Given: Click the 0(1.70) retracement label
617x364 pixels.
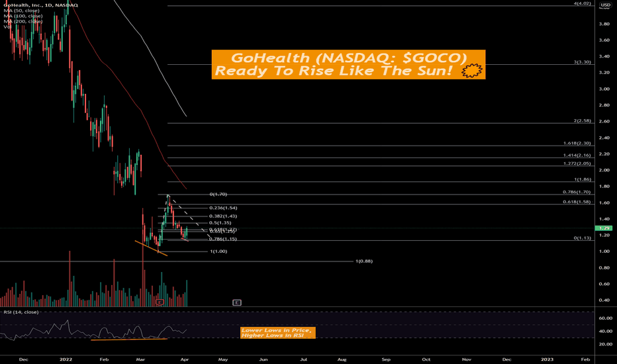Looking at the screenshot, I should coord(218,195).
